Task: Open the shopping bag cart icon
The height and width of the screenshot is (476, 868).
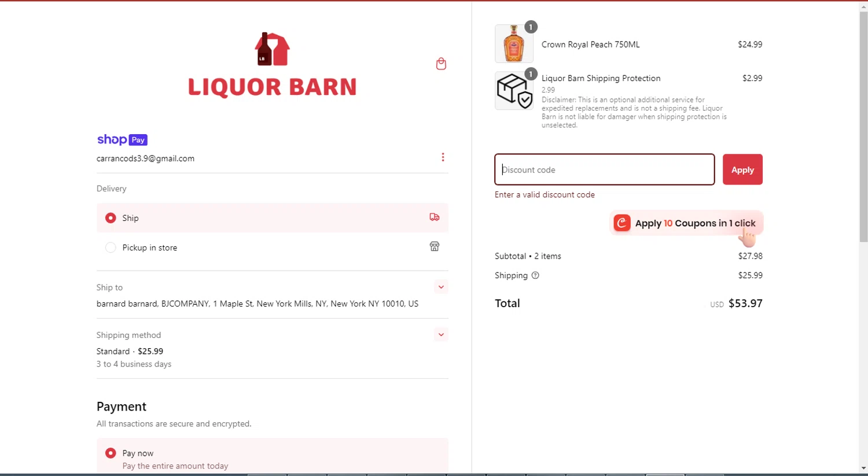Action: click(x=441, y=64)
